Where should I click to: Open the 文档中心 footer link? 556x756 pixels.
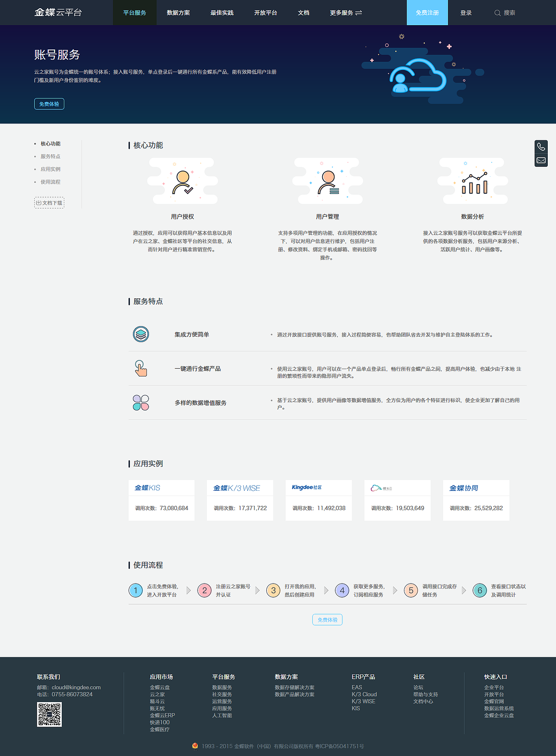[x=423, y=701]
